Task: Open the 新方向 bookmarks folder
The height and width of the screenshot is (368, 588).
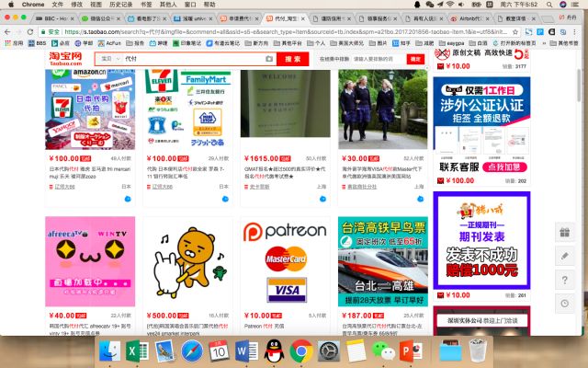Action: pyautogui.click(x=256, y=43)
